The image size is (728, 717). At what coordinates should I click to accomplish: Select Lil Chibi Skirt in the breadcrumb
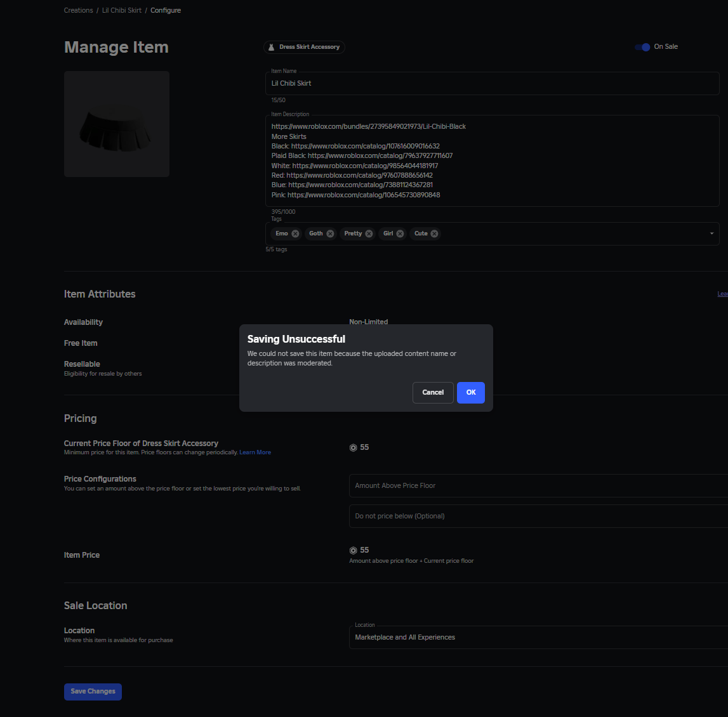point(121,10)
